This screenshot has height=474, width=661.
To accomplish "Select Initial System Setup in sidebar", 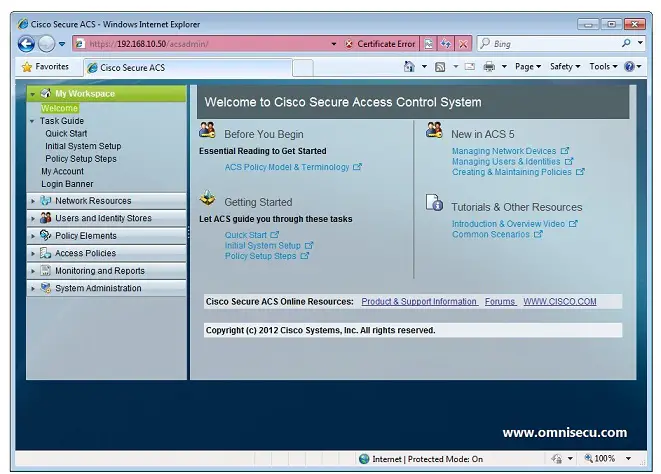I will click(83, 146).
